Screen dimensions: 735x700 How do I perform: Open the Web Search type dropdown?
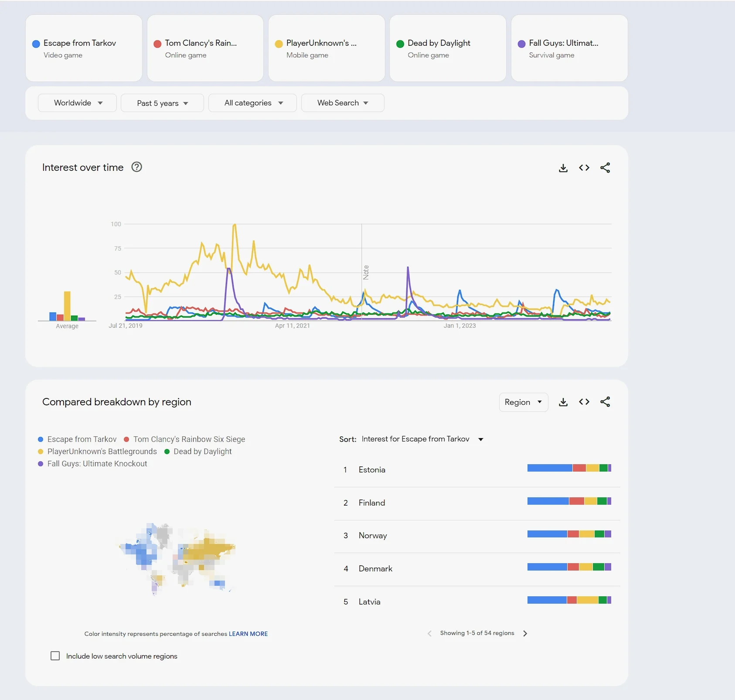pyautogui.click(x=343, y=103)
